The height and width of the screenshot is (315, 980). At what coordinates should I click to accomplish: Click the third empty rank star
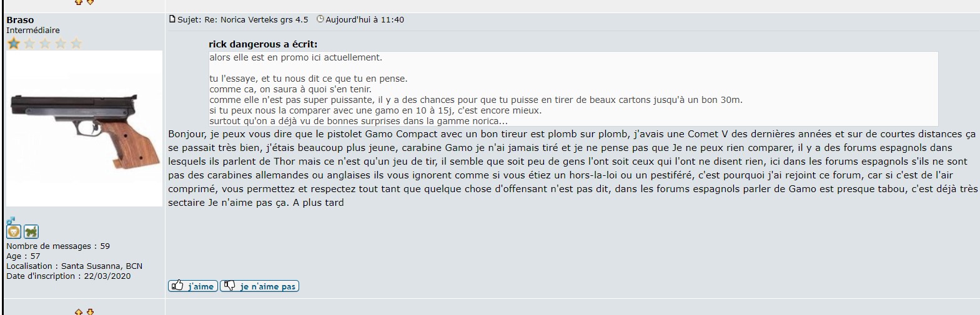pyautogui.click(x=44, y=43)
